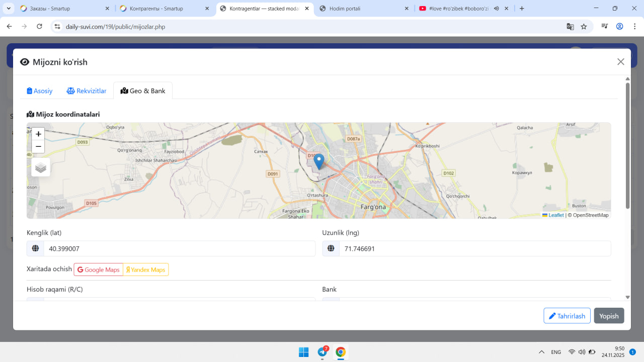The image size is (644, 362).
Task: Mute the YouTube tab audio icon
Action: (x=496, y=9)
